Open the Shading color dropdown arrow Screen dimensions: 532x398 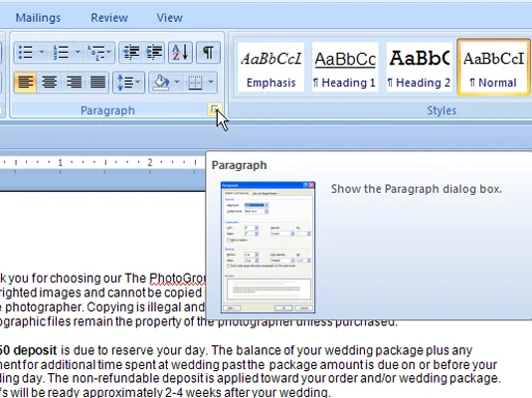tap(177, 83)
